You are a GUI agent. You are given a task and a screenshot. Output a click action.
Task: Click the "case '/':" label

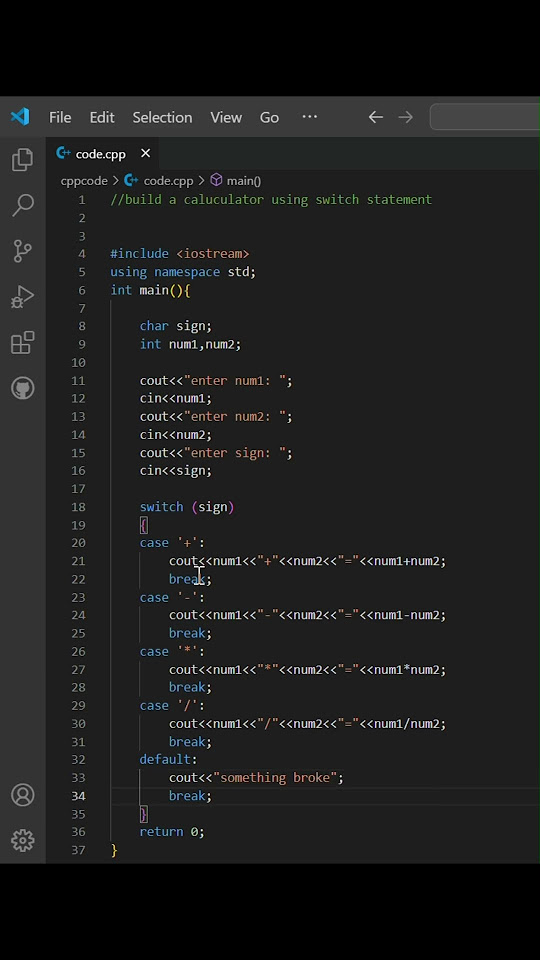[x=172, y=705]
